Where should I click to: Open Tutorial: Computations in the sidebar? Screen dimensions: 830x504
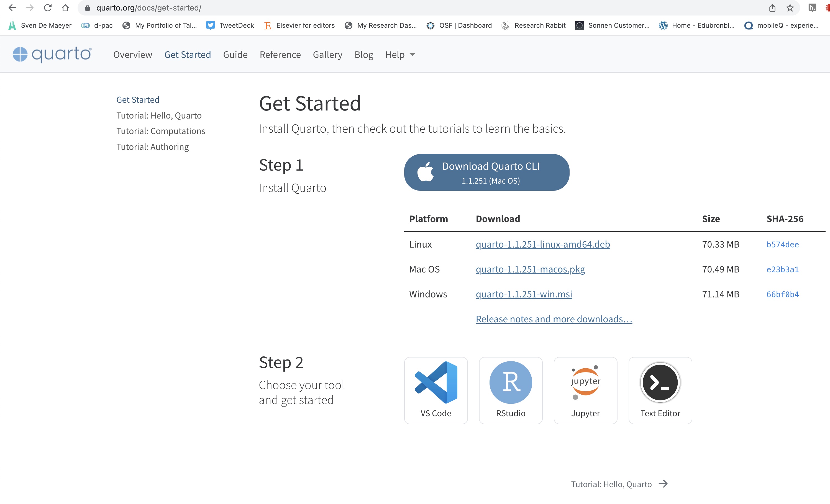pyautogui.click(x=161, y=131)
